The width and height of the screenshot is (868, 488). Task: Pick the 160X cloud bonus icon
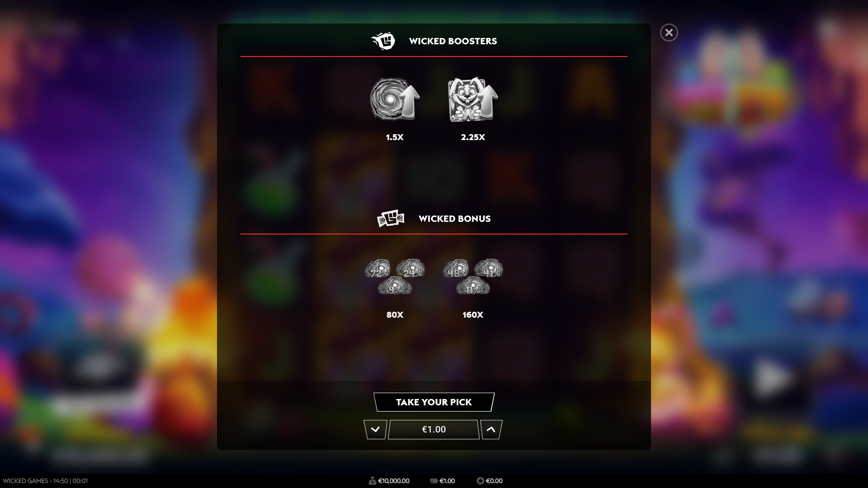(x=473, y=277)
